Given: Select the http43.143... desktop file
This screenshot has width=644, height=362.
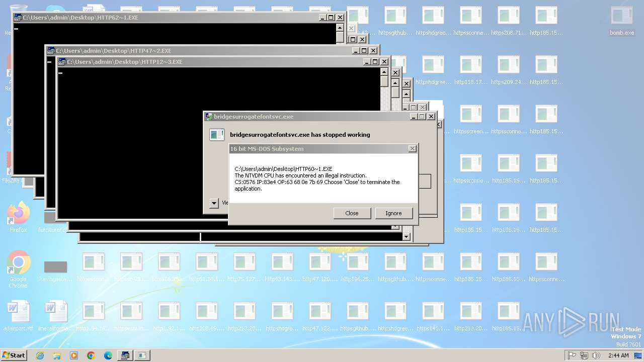Looking at the screenshot, I should (282, 267).
